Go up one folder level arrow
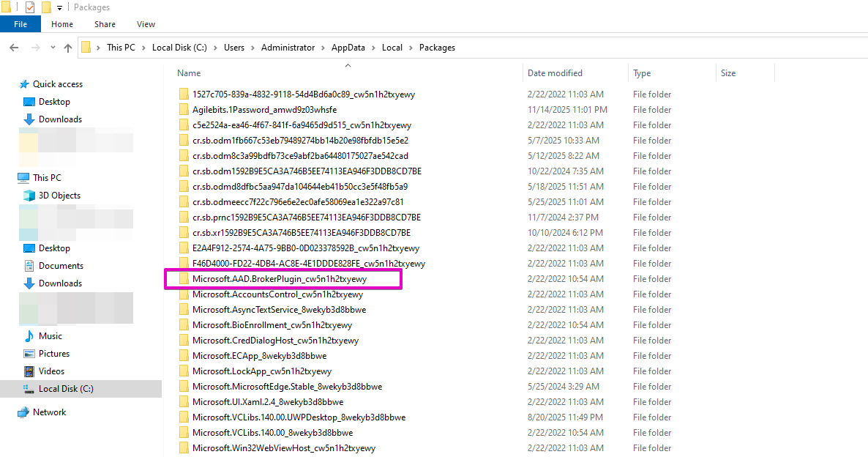Screen dimensions: 868x457 coord(68,48)
